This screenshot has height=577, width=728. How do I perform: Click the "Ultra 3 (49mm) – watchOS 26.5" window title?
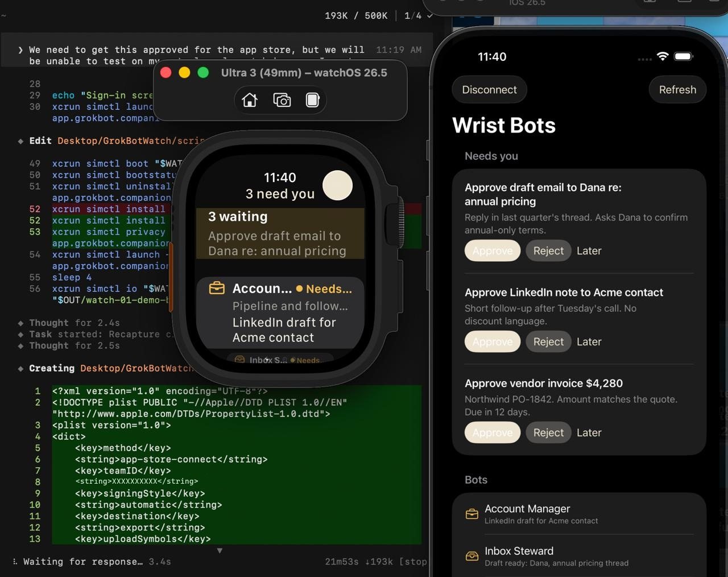click(304, 73)
